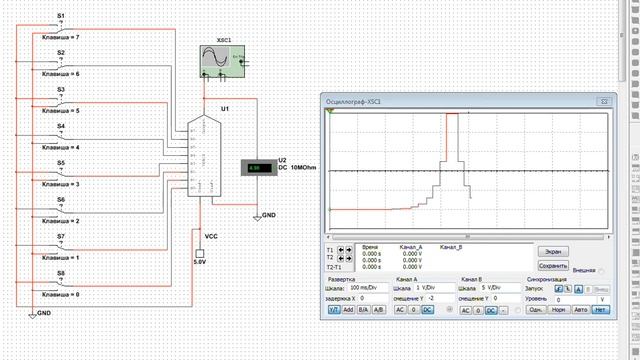Click Channel A scale field 1 V/Div
This screenshot has height=360, width=640.
coord(434,288)
